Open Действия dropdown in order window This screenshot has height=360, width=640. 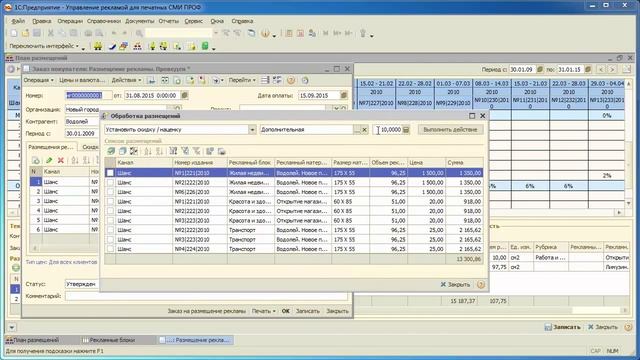127,80
